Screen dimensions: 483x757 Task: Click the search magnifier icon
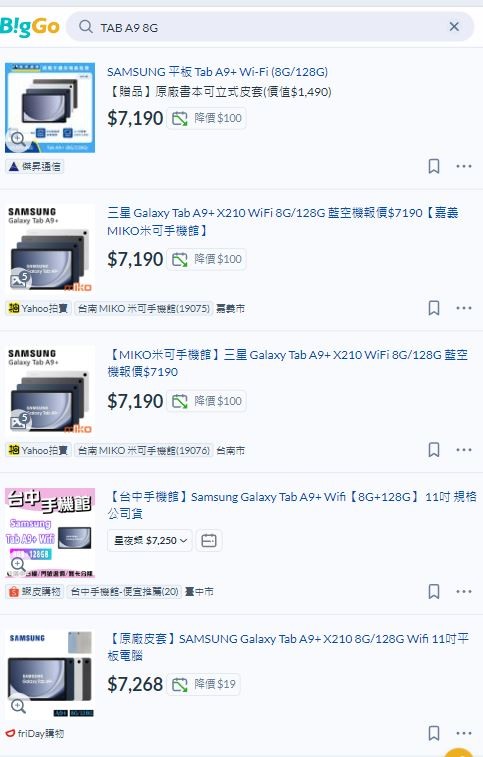click(85, 27)
